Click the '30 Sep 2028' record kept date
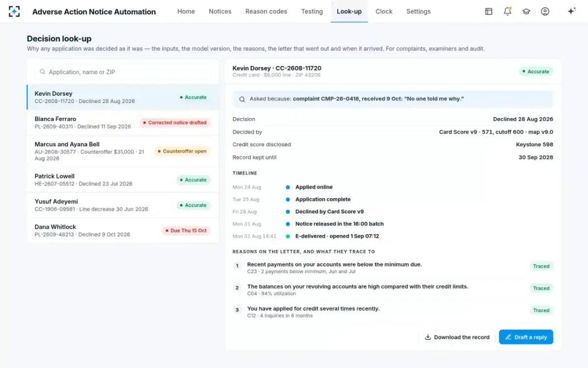Screen dimensions: 588x368 coord(536,158)
